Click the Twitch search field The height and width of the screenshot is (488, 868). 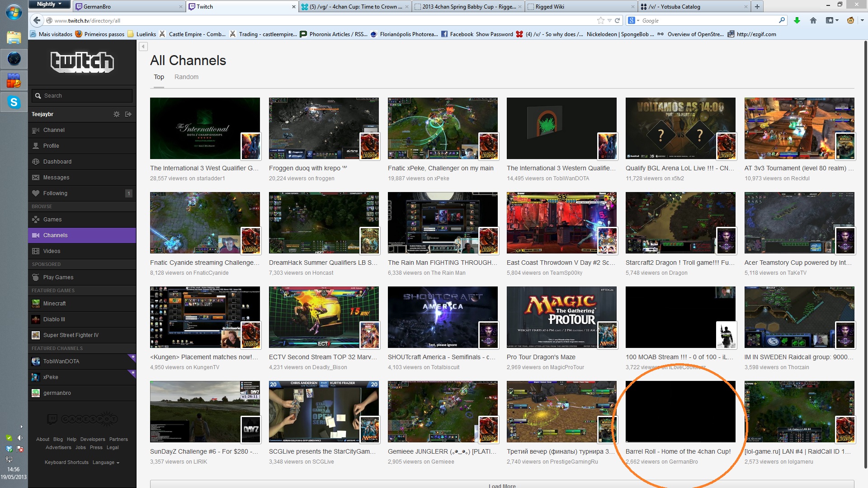[x=82, y=96]
